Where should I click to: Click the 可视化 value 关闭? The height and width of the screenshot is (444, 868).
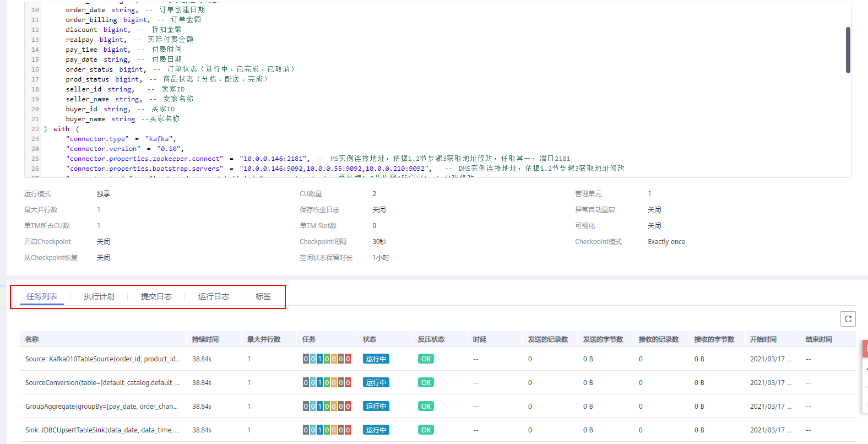(x=654, y=226)
